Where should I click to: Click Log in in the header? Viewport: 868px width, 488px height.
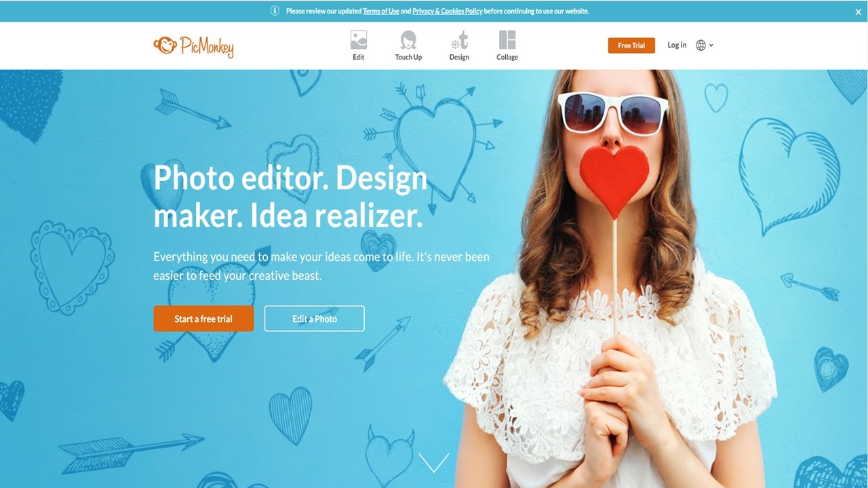coord(677,45)
